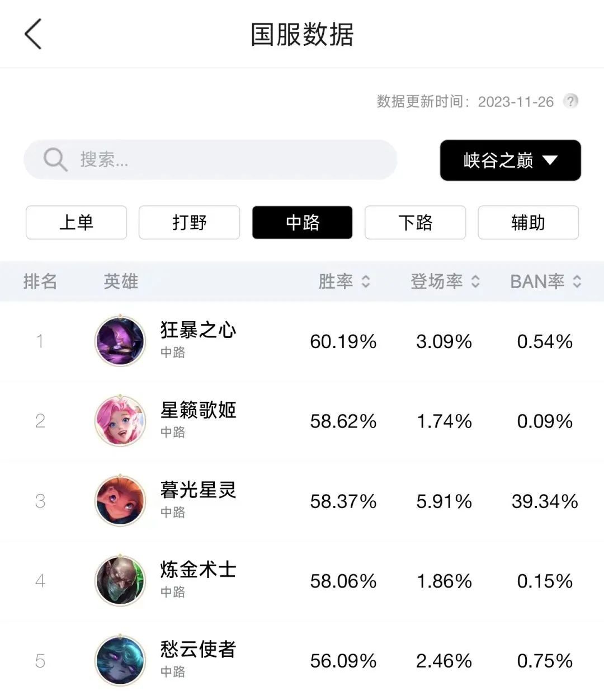Sort the list by 登场率 column
Image resolution: width=604 pixels, height=700 pixels.
click(x=445, y=281)
